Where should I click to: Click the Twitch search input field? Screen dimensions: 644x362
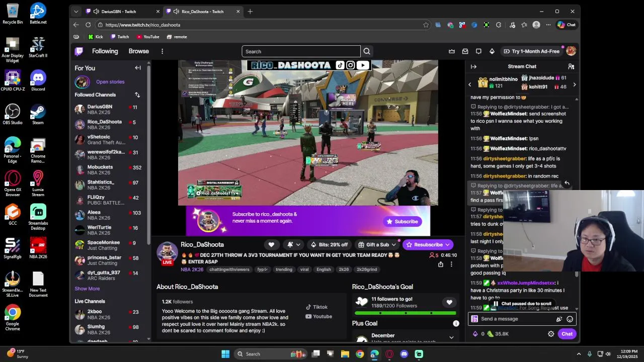[x=301, y=51]
